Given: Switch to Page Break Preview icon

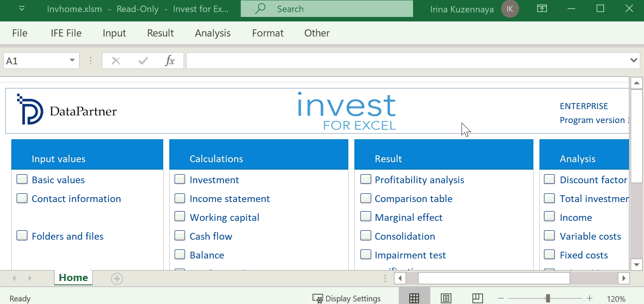Looking at the screenshot, I should (x=478, y=298).
